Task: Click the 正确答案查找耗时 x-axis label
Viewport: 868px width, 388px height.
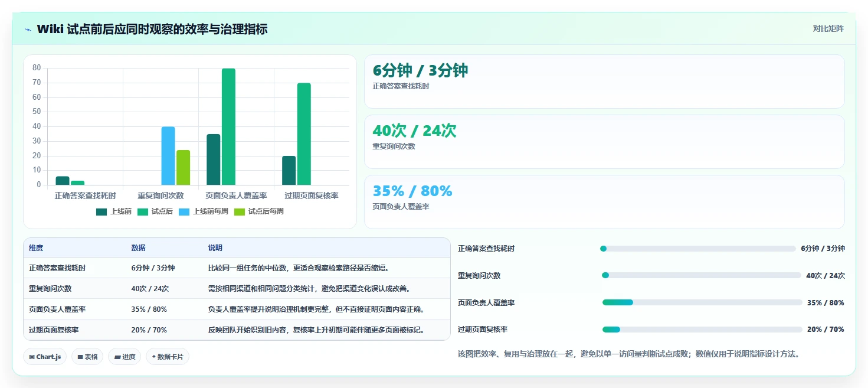Action: click(x=85, y=195)
